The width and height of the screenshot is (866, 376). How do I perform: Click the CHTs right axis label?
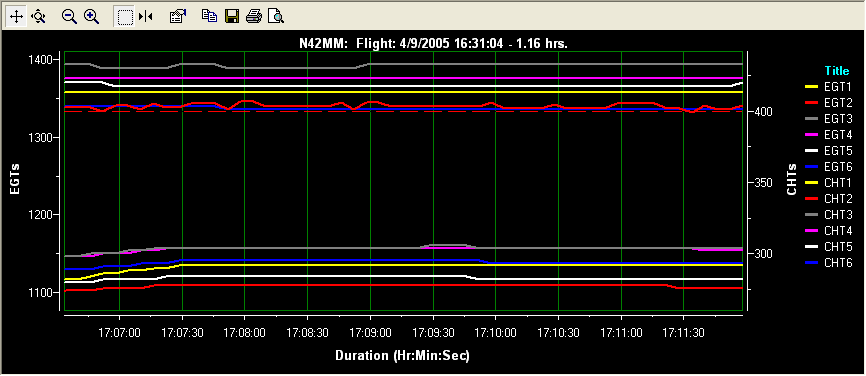pyautogui.click(x=791, y=179)
